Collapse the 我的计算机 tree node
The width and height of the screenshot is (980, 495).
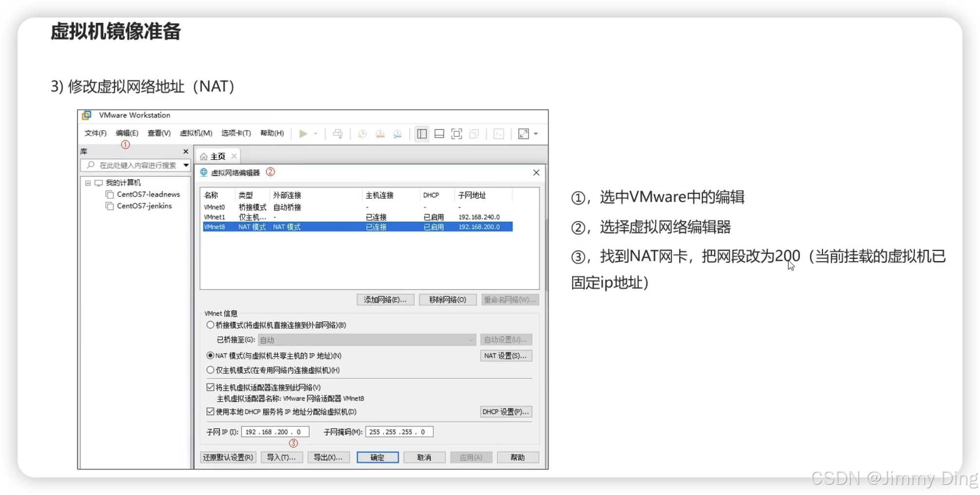click(x=88, y=183)
